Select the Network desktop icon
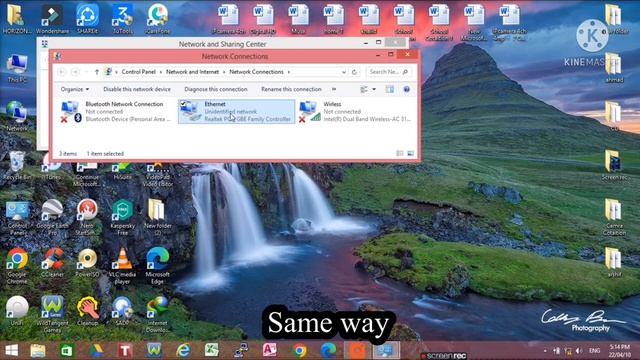Screen dimensions: 640x360 [x=16, y=116]
